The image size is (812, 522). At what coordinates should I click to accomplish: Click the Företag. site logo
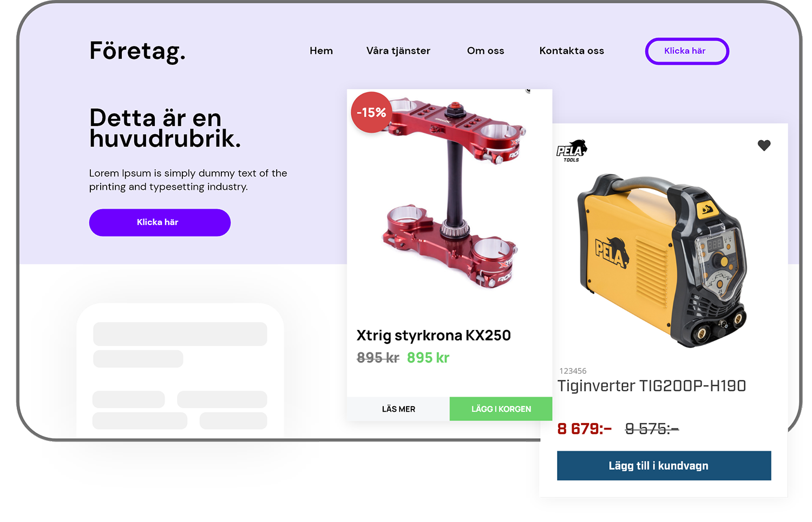pos(137,51)
